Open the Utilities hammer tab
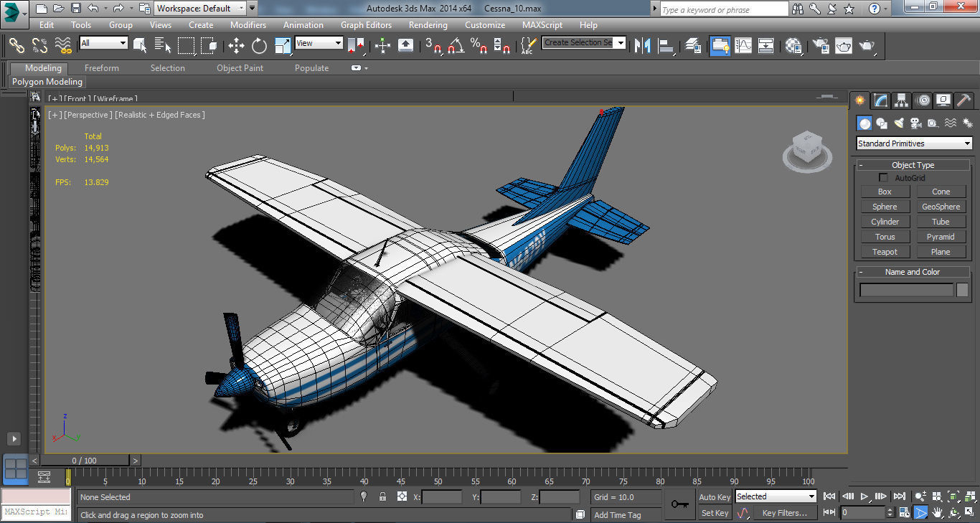 pyautogui.click(x=964, y=100)
